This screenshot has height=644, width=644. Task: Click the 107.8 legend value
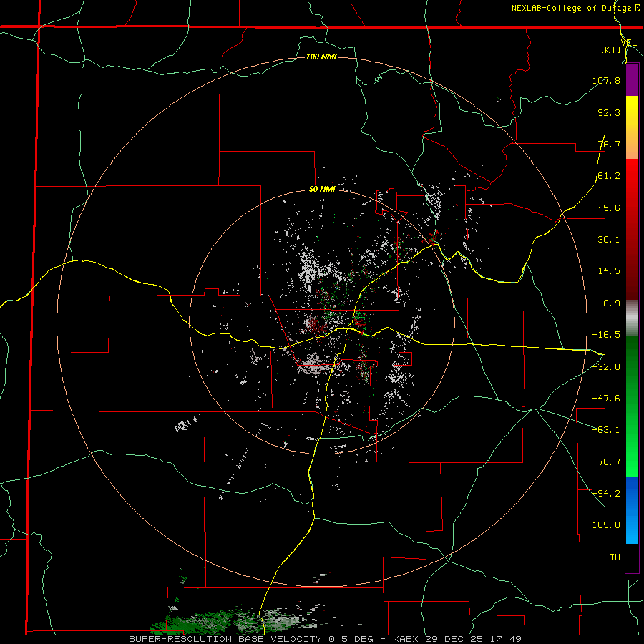[606, 80]
